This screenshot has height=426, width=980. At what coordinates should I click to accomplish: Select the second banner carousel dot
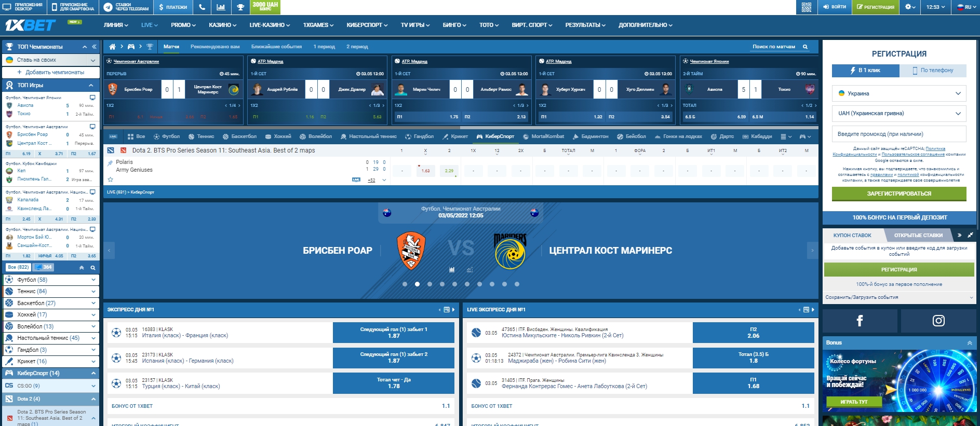click(x=417, y=284)
